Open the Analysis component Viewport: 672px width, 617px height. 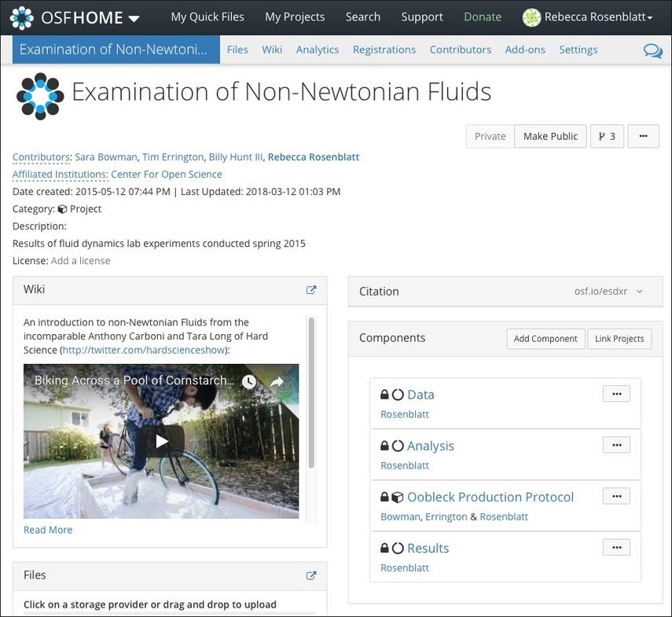click(x=430, y=446)
